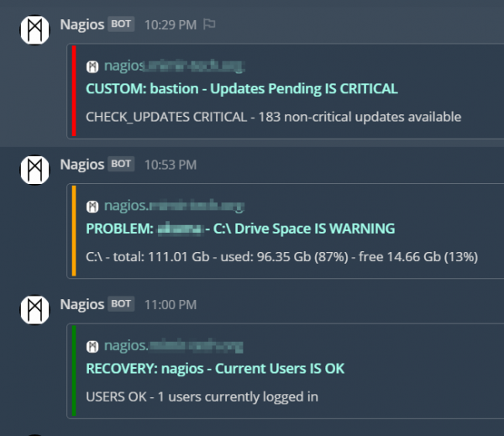Click the Nagios username on the 10:53 PM post
The height and width of the screenshot is (436, 504).
point(82,164)
